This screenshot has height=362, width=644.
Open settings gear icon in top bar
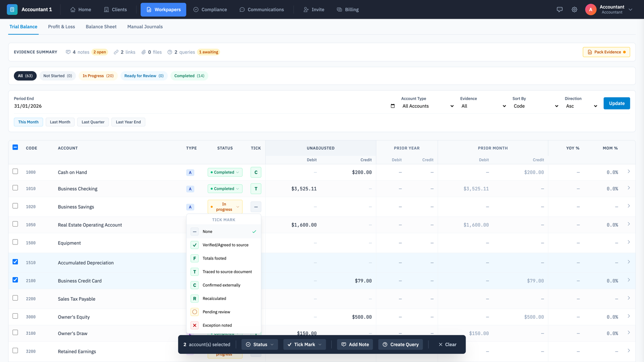[x=574, y=9]
